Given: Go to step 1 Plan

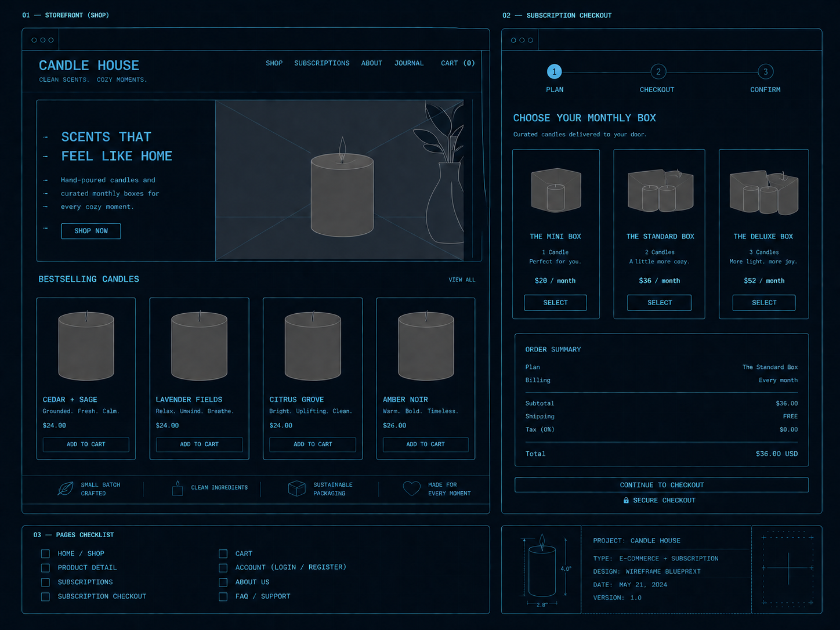Looking at the screenshot, I should pyautogui.click(x=555, y=71).
